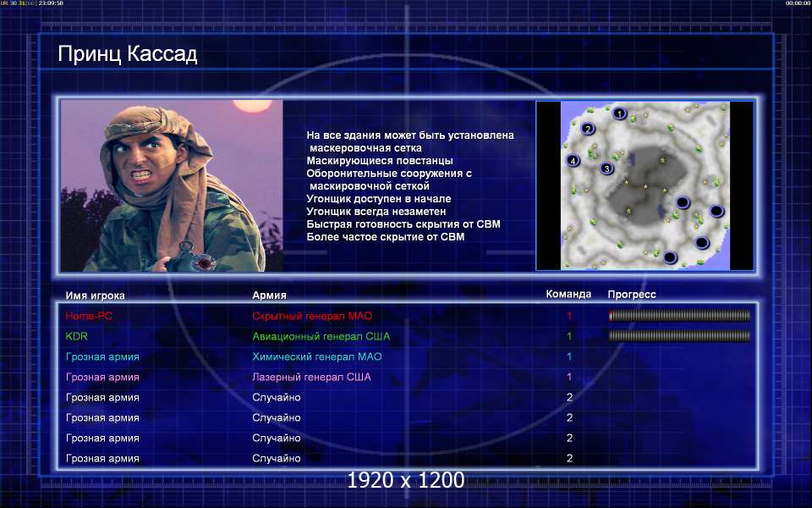Click the 'Угонщик всегда незаметен' line

coord(376,212)
